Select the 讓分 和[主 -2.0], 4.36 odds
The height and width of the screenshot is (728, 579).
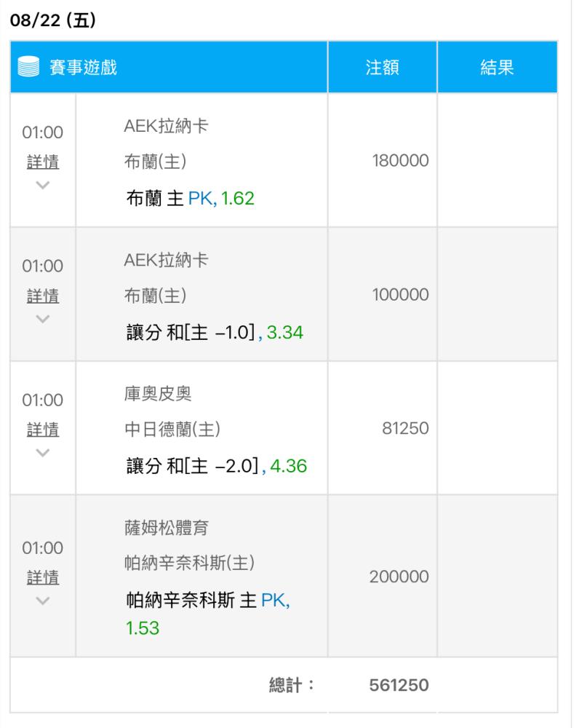(216, 466)
